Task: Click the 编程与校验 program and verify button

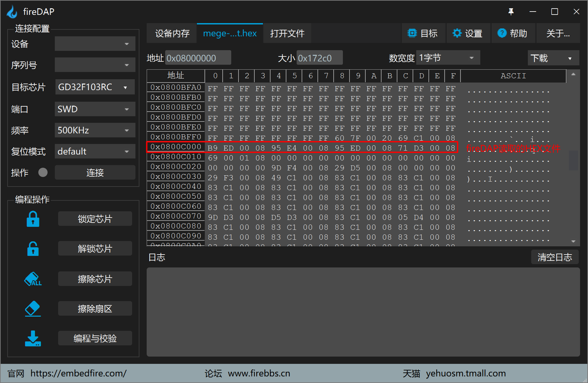Action: click(x=95, y=338)
